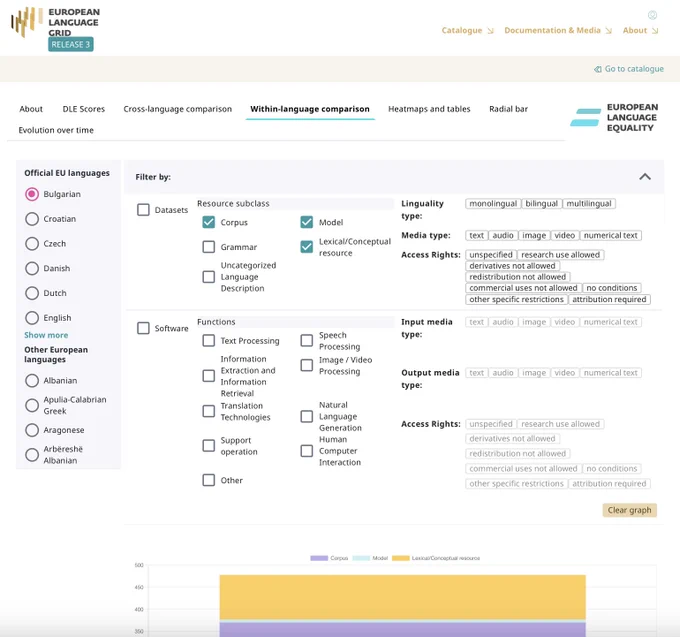Select the Bulgarian radio button

(x=32, y=194)
